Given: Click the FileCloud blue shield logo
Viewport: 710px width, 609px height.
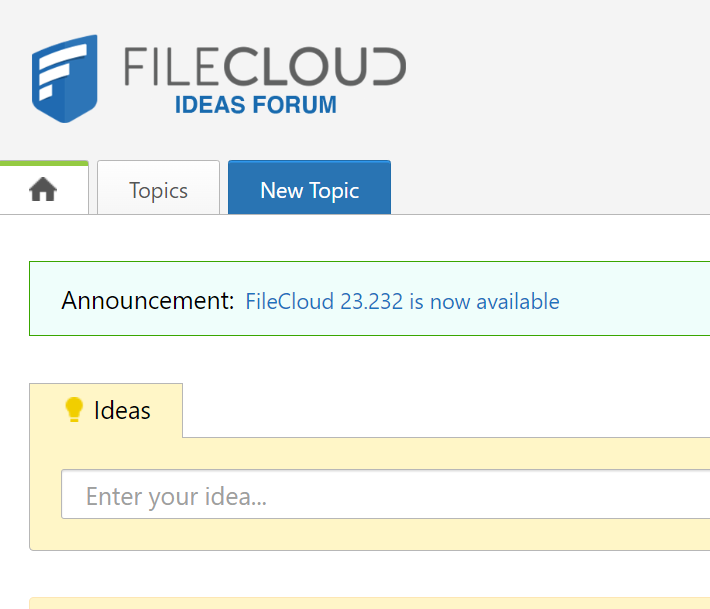Looking at the screenshot, I should pyautogui.click(x=65, y=78).
